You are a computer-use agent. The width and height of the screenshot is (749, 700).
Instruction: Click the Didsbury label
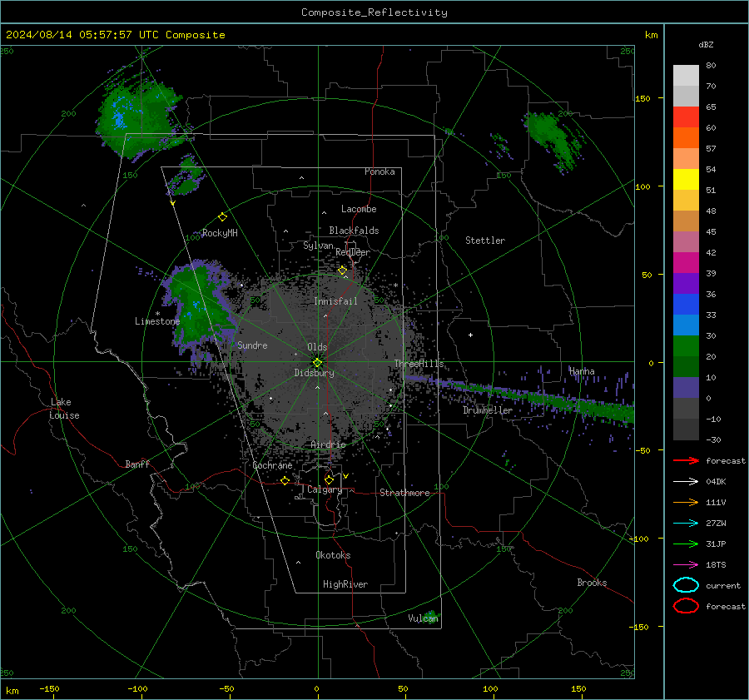(x=314, y=373)
